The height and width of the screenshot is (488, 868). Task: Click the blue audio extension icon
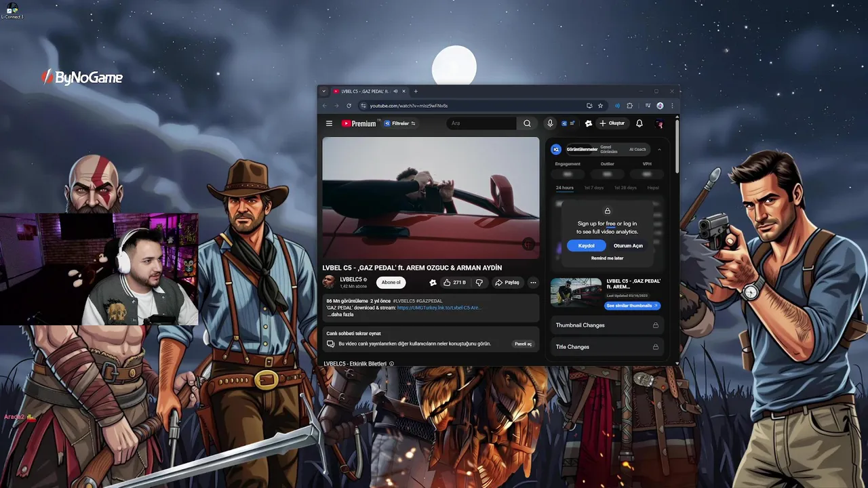pos(617,106)
